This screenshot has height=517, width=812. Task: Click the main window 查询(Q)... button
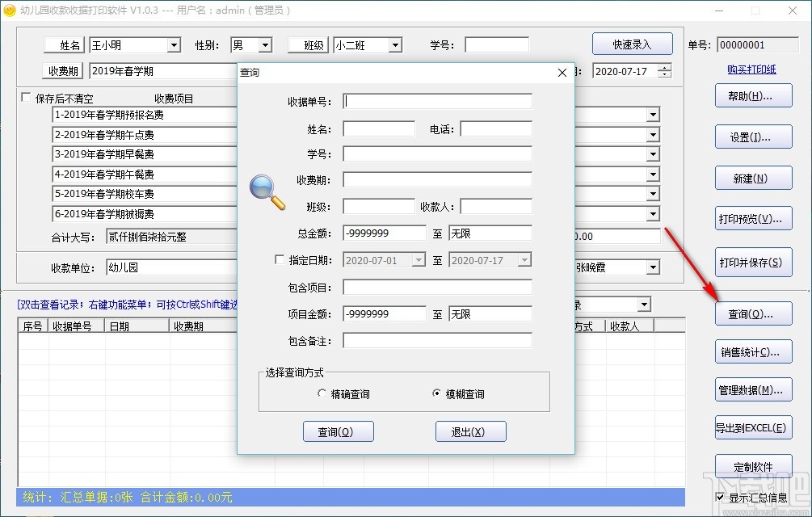tap(754, 314)
